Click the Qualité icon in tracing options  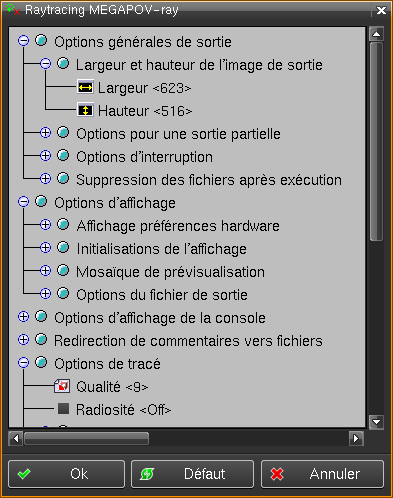point(62,386)
